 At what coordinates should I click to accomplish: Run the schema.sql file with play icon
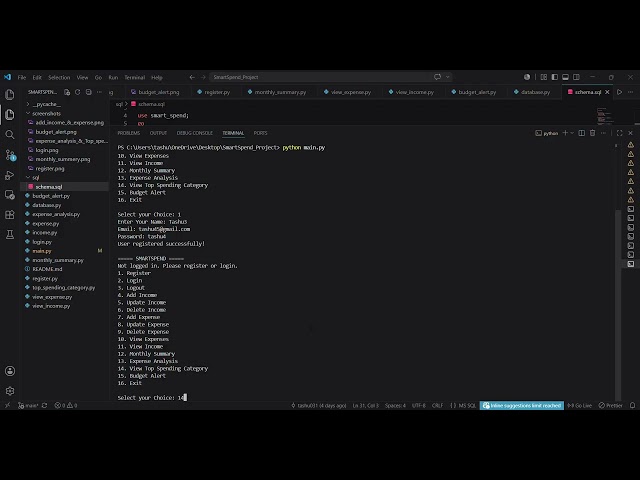(620, 92)
